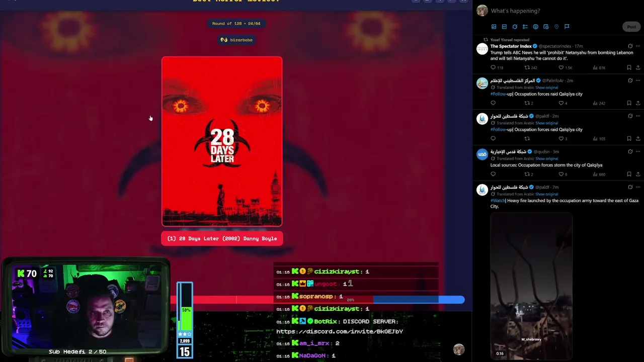Screen dimensions: 644x362
Task: Add a poll via composer poll icon
Action: click(x=525, y=27)
